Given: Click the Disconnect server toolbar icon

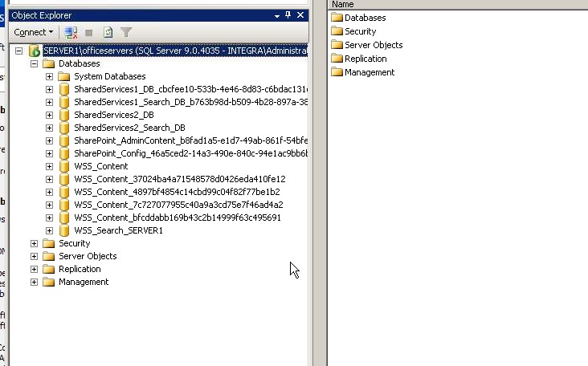Looking at the screenshot, I should click(x=71, y=33).
